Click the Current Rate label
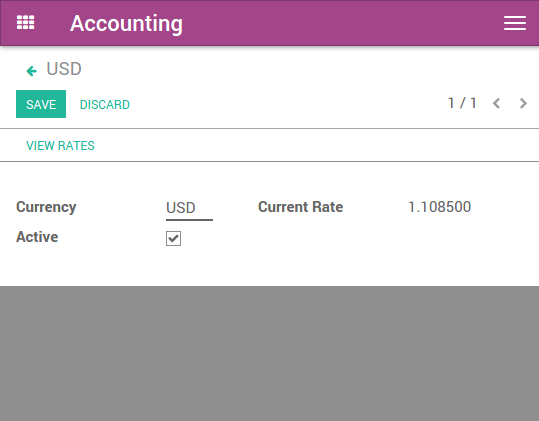Screen dimensions: 539x421 300,207
